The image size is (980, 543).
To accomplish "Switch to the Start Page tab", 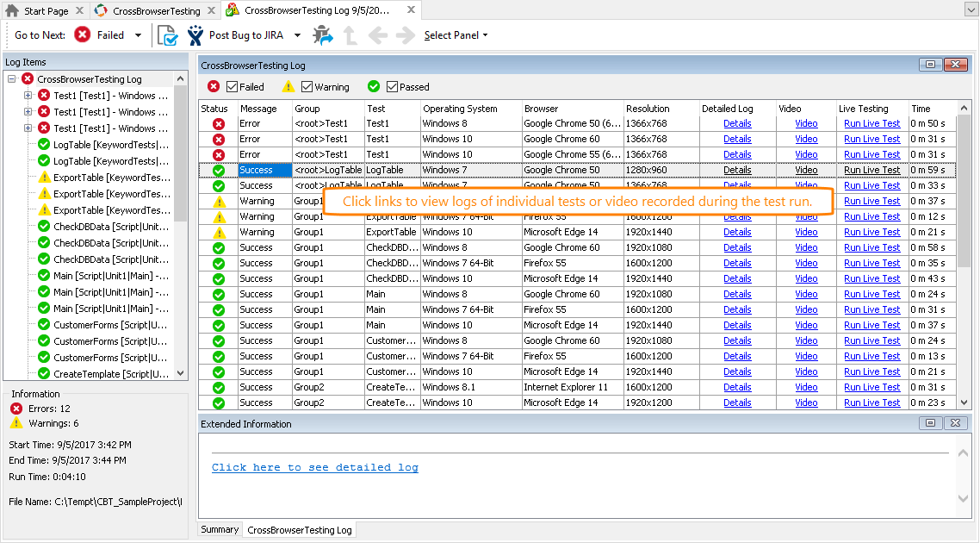I will pyautogui.click(x=46, y=10).
